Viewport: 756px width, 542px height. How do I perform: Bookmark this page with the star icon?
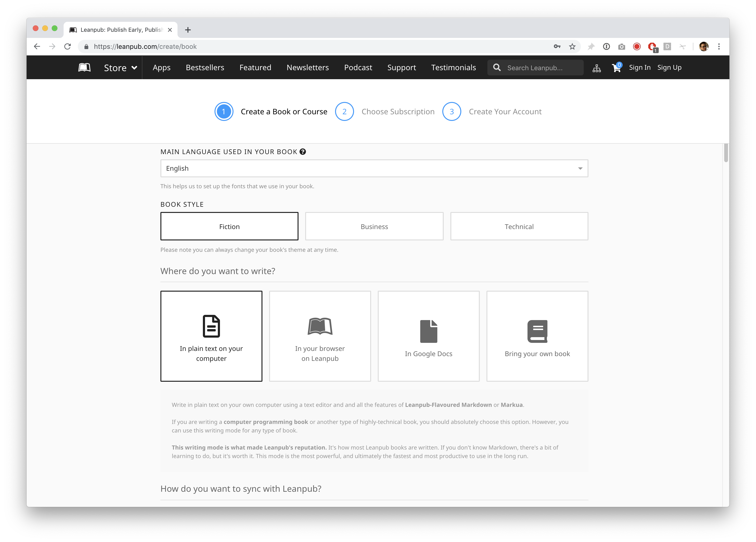coord(572,47)
